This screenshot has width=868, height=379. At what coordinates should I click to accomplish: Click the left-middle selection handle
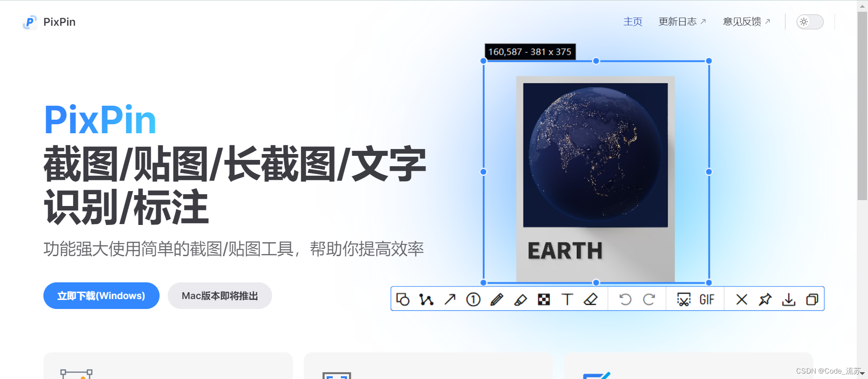tap(483, 172)
